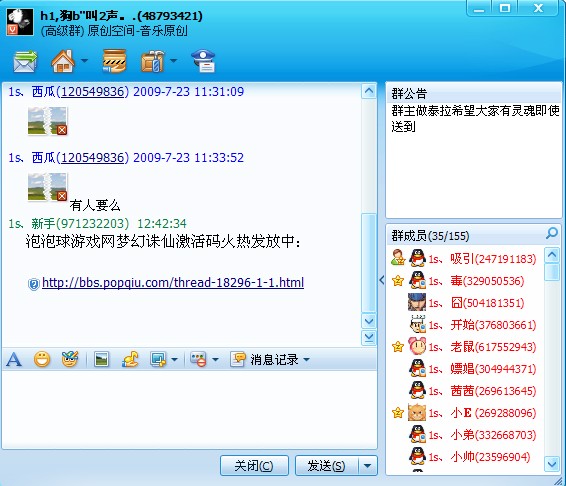Screen dimensions: 566x486
Task: Click QQ number 120549836 at 11:31:09
Action: point(92,92)
